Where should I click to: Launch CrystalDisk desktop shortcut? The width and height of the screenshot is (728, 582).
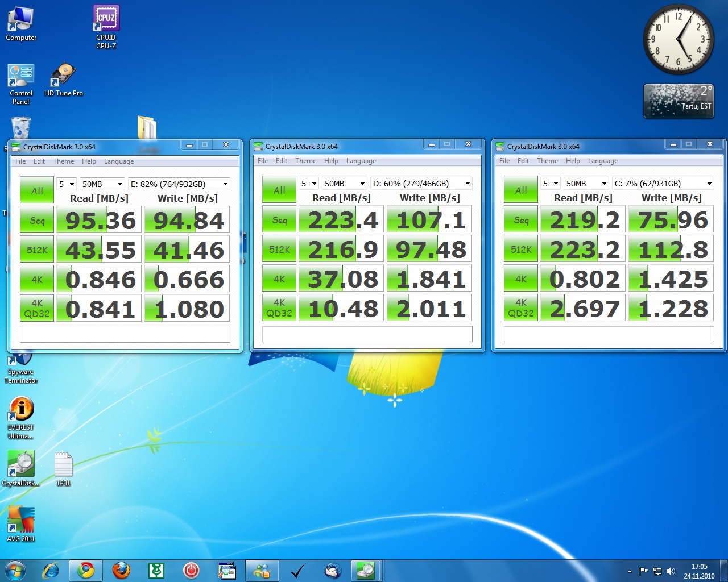21,469
